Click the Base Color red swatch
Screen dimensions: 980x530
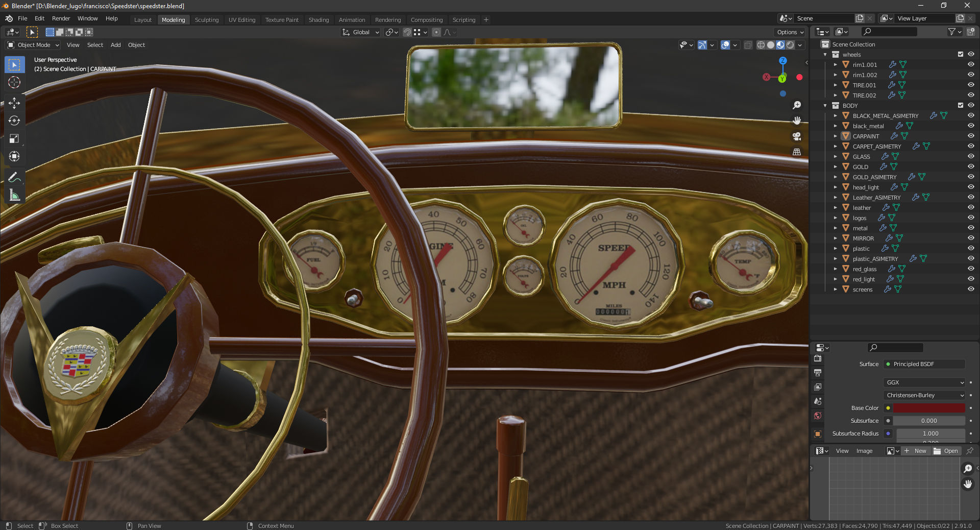coord(929,408)
